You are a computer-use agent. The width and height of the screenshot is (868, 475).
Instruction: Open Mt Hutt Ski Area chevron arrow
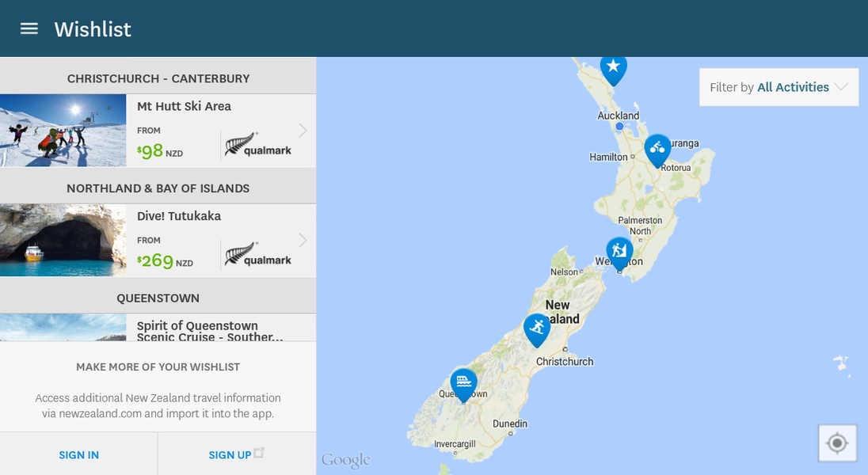pyautogui.click(x=303, y=131)
